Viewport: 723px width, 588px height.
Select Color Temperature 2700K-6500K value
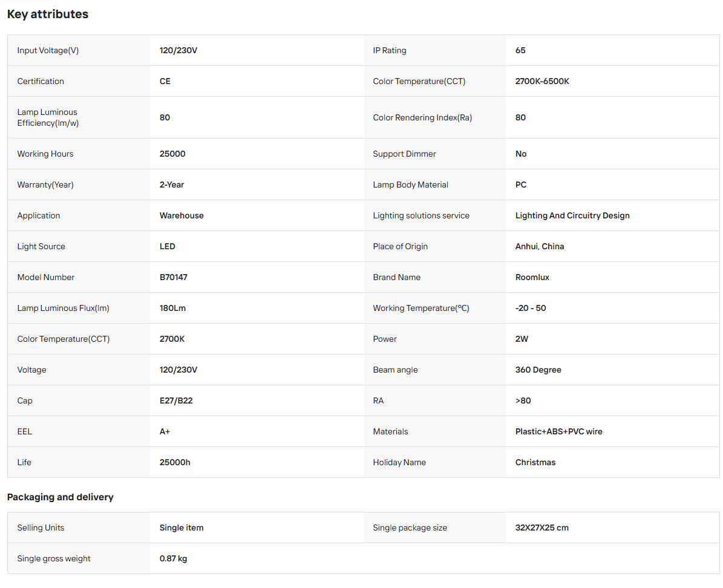pyautogui.click(x=541, y=81)
